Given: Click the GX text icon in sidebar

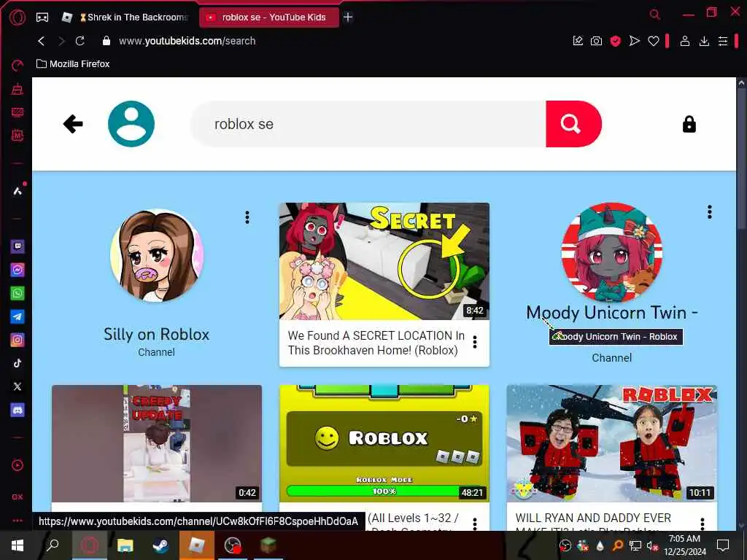Looking at the screenshot, I should (18, 497).
